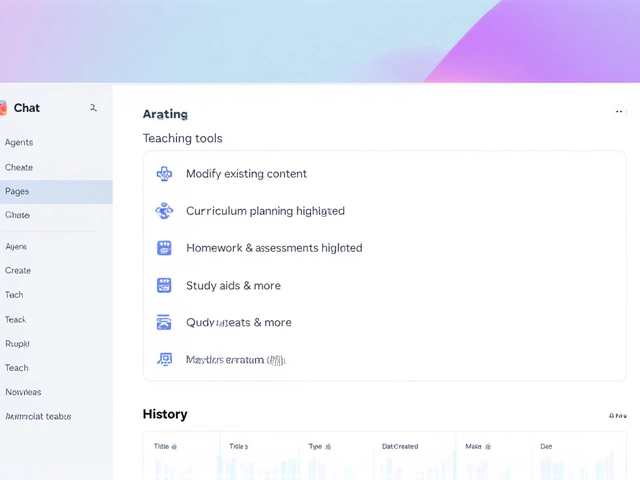640x480 pixels.
Task: Sort by the Male column icon
Action: coord(488,447)
